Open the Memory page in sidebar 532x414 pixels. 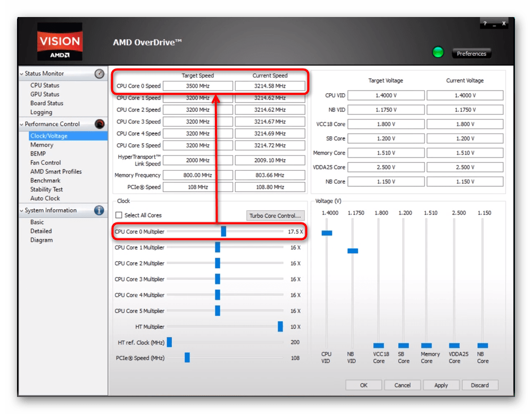(x=41, y=145)
